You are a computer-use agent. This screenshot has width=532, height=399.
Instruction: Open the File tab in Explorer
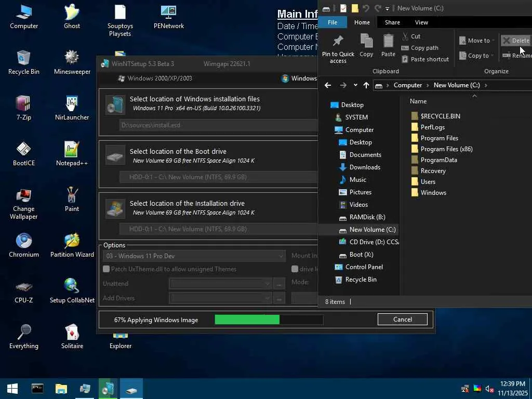coord(332,22)
